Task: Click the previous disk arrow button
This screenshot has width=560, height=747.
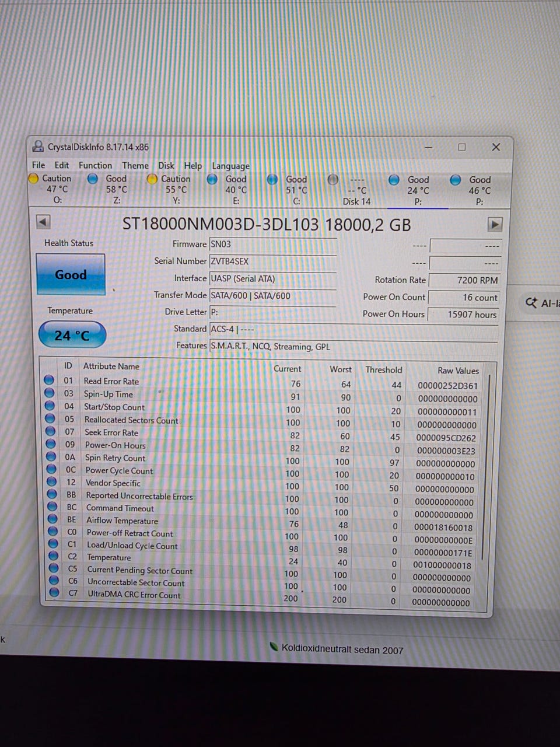Action: (43, 222)
